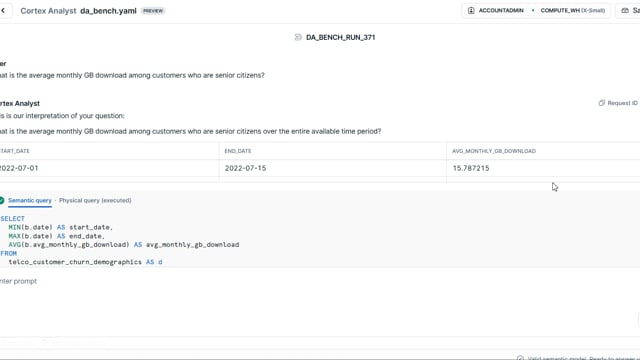Select the 15.787215 value cell

pyautogui.click(x=543, y=168)
